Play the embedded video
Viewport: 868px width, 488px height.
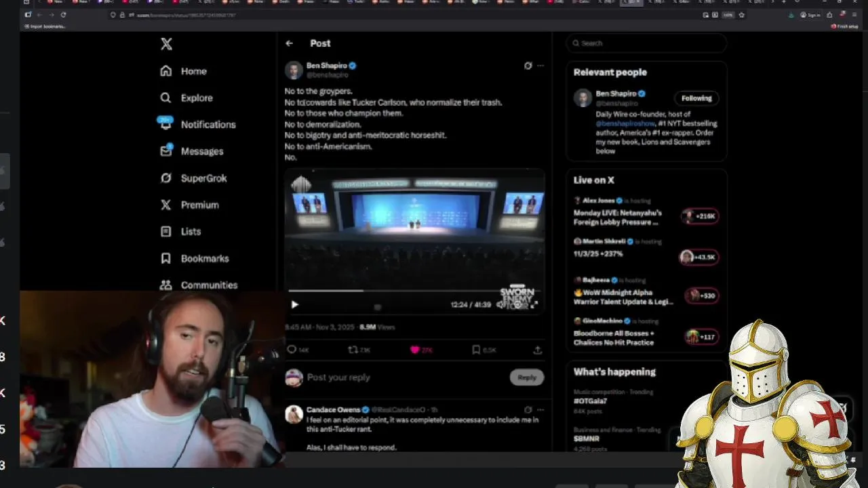295,305
